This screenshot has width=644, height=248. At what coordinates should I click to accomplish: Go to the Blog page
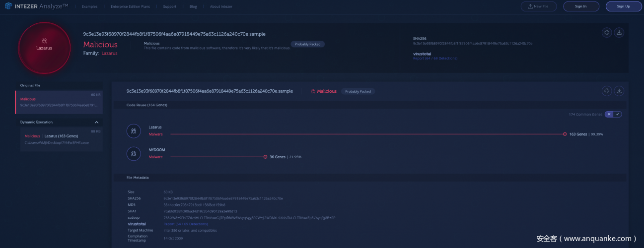[193, 6]
